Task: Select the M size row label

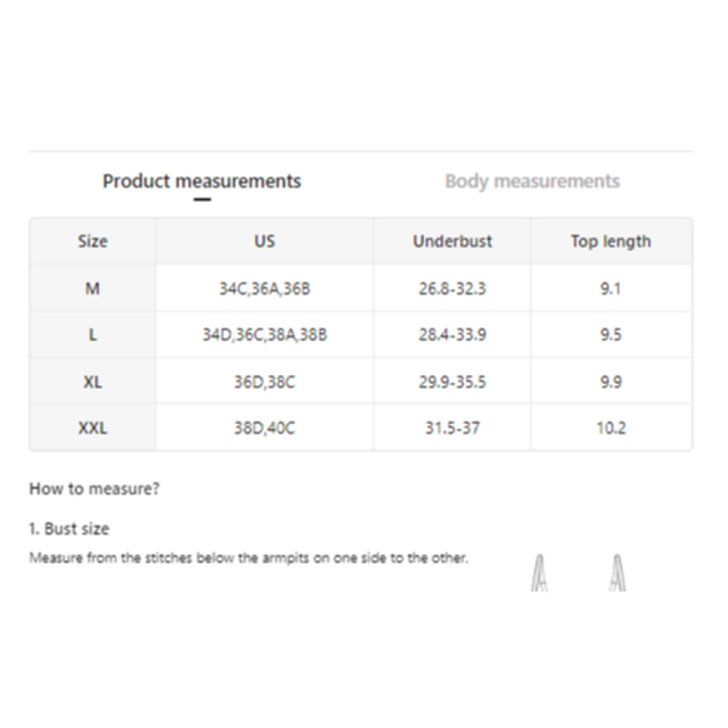Action: point(93,288)
